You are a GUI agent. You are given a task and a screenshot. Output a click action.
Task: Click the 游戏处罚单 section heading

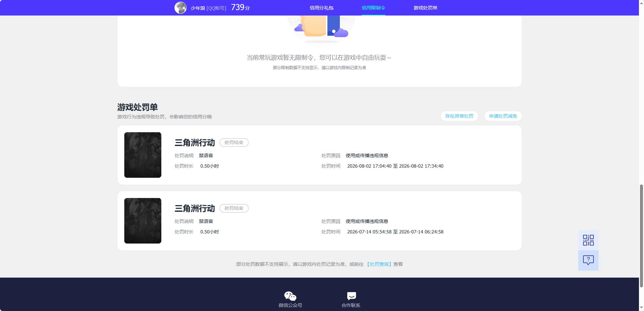137,107
